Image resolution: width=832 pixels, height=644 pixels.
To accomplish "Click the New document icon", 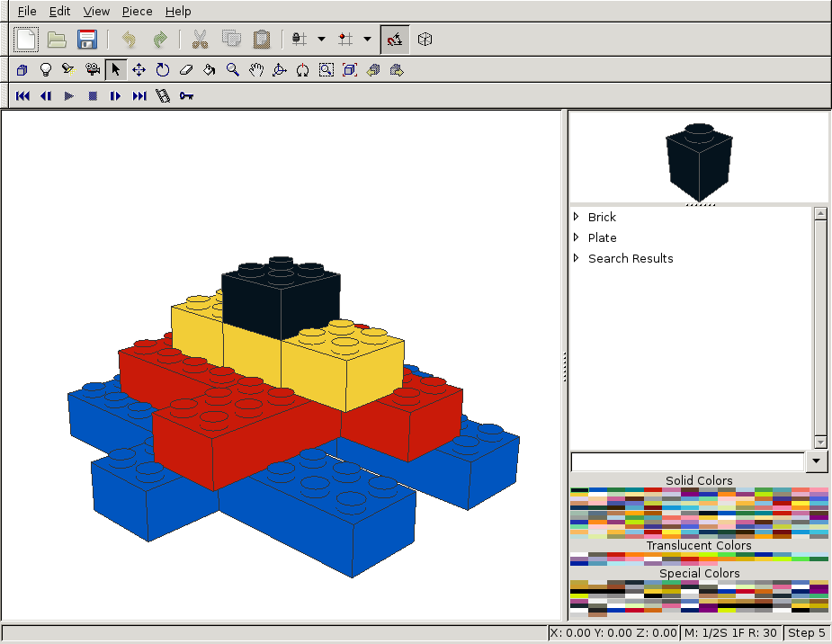I will tap(27, 39).
